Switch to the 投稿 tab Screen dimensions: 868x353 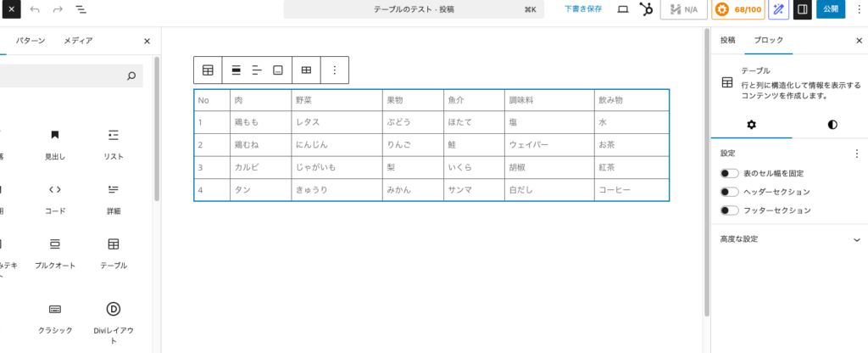coord(728,41)
